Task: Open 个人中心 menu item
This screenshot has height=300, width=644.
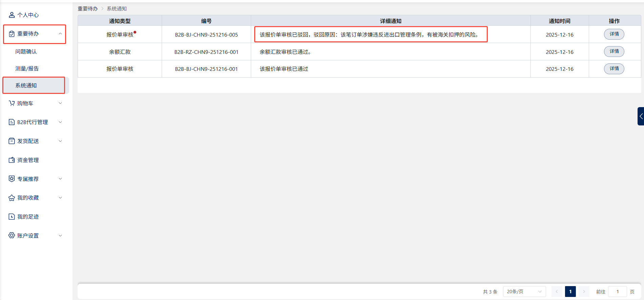Action: click(28, 15)
